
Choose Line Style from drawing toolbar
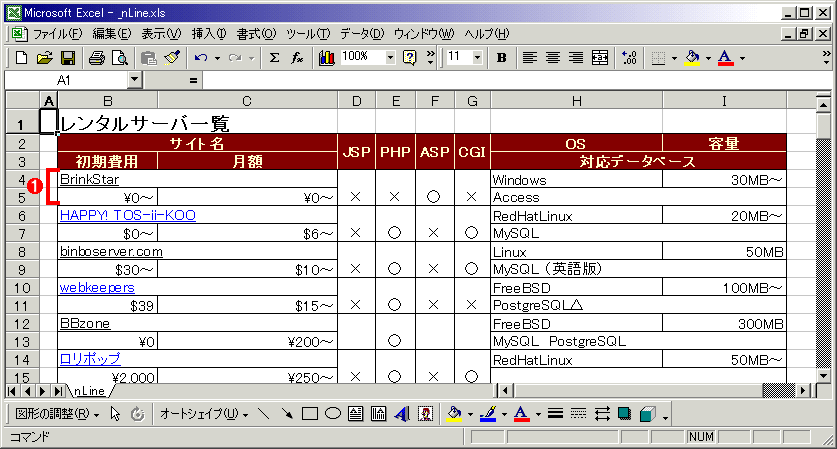click(x=555, y=414)
